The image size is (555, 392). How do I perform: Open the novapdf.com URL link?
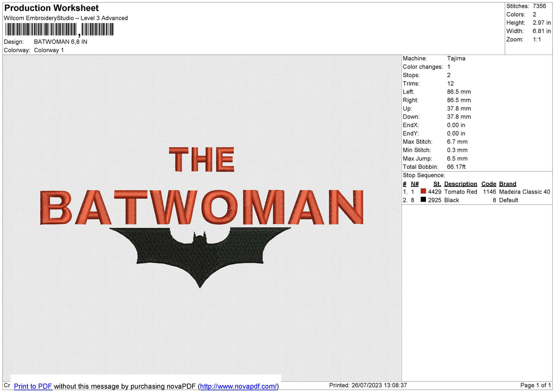[x=239, y=386]
